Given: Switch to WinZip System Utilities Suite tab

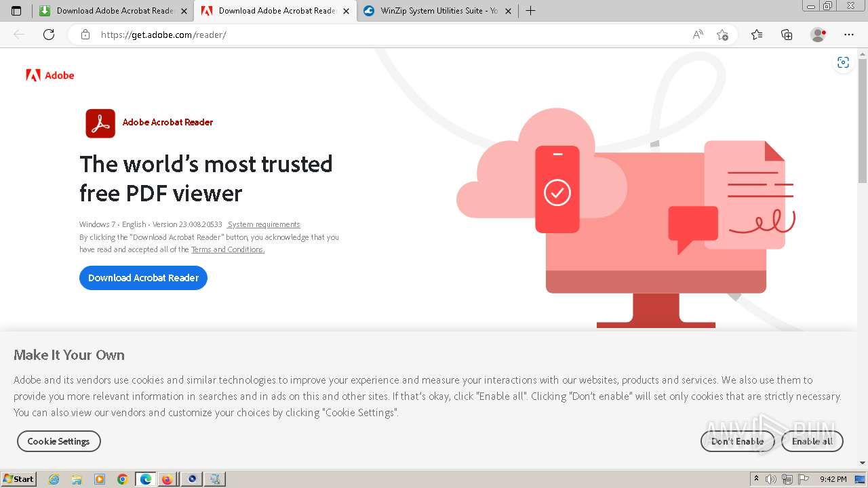Looking at the screenshot, I should 437,11.
